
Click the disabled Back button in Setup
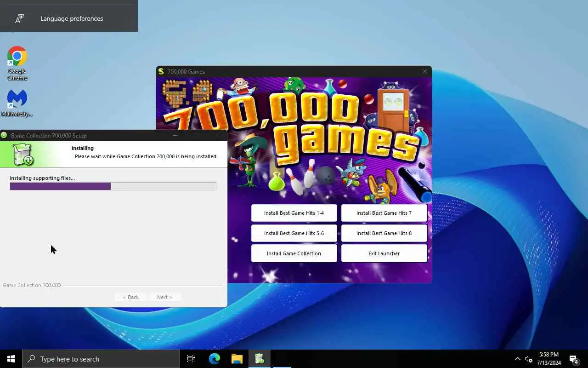[131, 297]
